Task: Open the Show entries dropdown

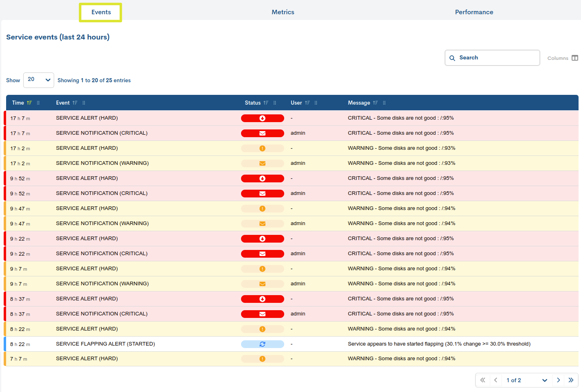Action: coord(39,80)
